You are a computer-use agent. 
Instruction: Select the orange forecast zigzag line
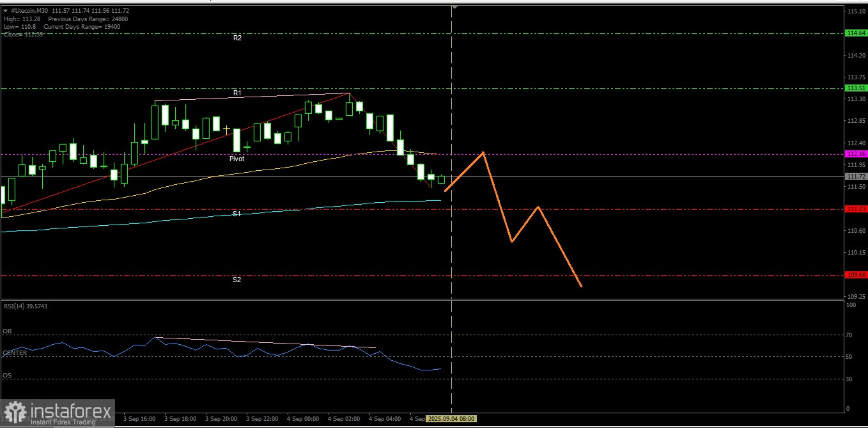513,219
